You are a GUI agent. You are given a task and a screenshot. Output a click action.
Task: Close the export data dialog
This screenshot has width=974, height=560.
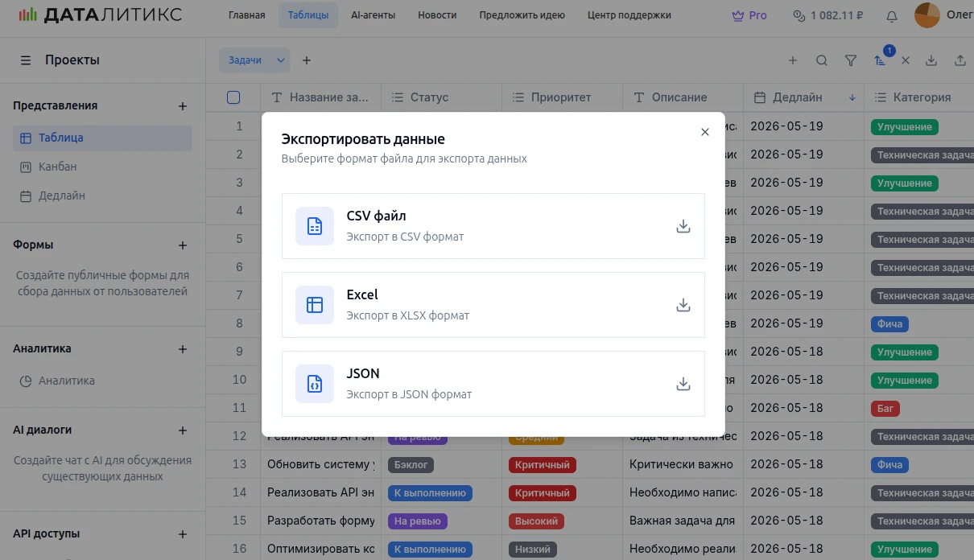[x=704, y=132]
